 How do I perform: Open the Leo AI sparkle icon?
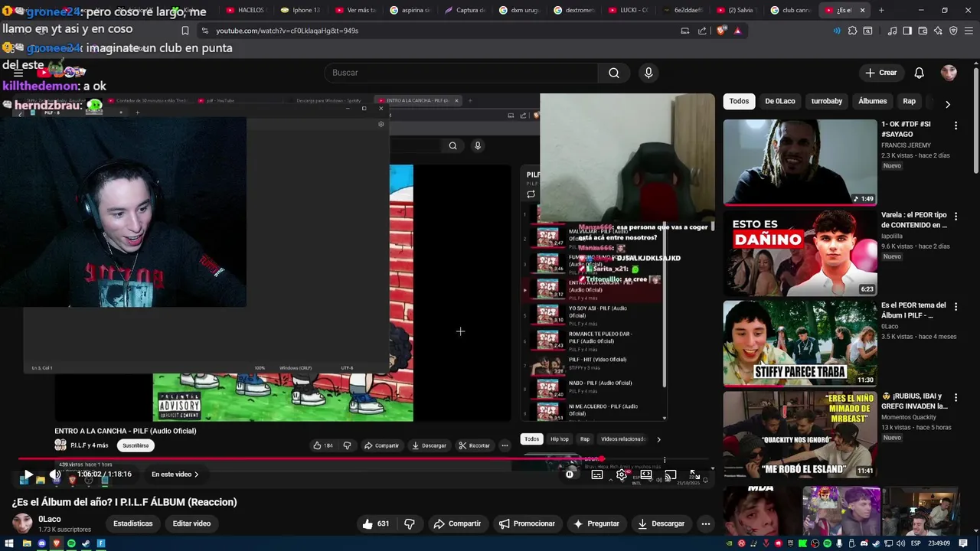point(938,31)
